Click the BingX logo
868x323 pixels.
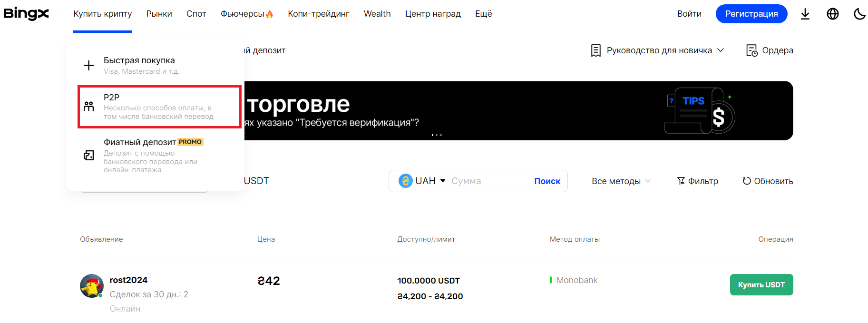[x=26, y=13]
